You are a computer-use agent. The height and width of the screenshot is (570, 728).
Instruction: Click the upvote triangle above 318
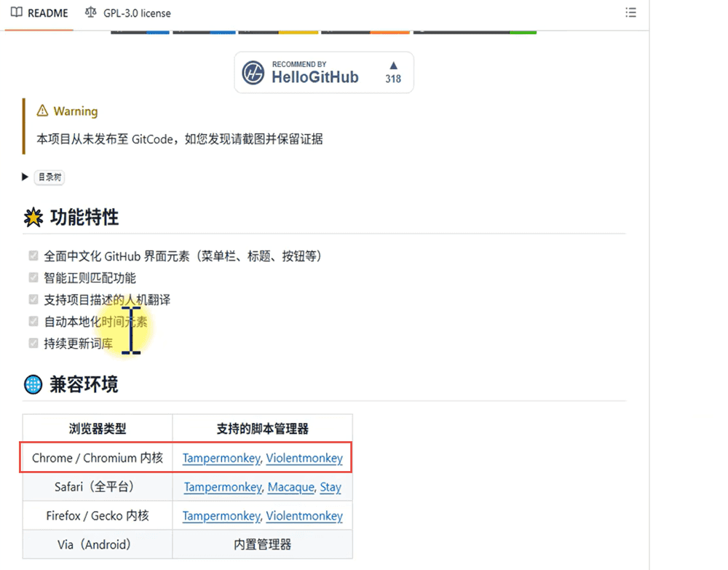coord(394,66)
